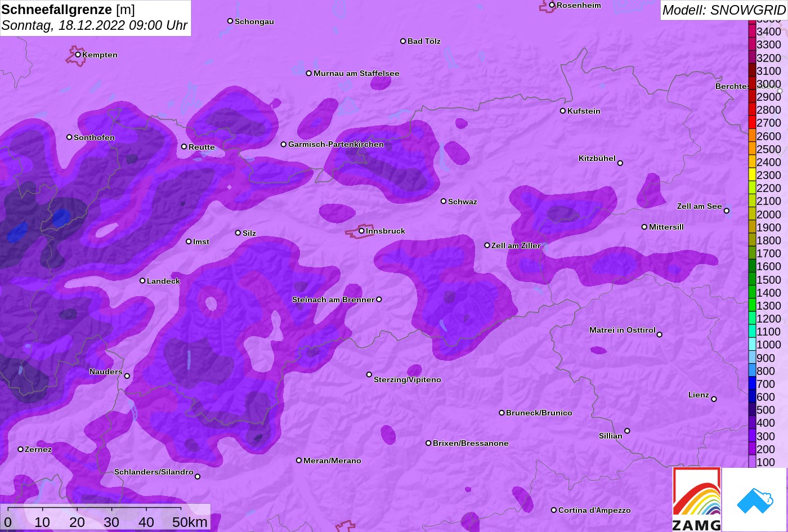This screenshot has width=788, height=532.
Task: Click the Zernez city label
Action: click(38, 449)
